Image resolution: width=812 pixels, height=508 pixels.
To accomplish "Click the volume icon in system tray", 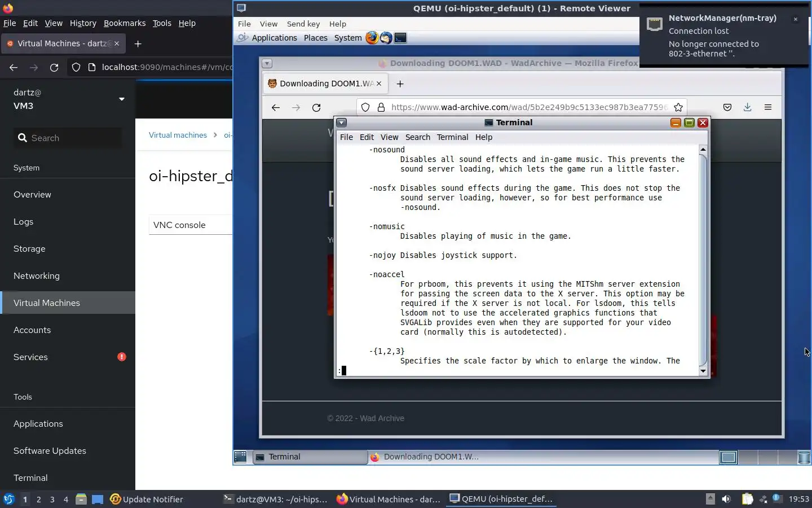I will click(x=726, y=499).
